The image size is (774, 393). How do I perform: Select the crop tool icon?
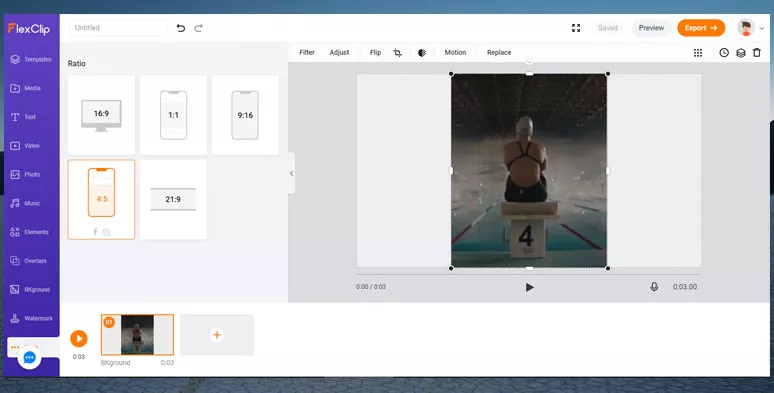pos(397,53)
